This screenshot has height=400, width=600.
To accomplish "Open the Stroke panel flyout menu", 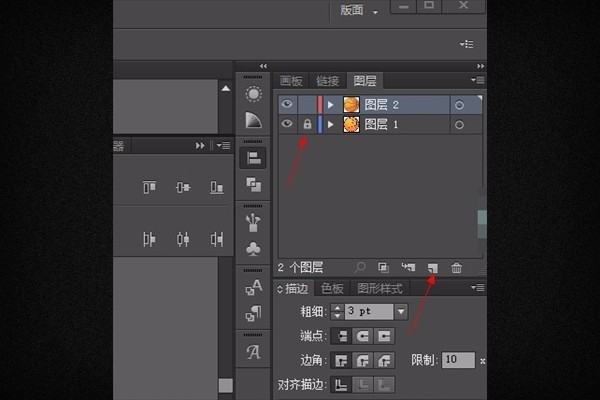I will (x=478, y=287).
